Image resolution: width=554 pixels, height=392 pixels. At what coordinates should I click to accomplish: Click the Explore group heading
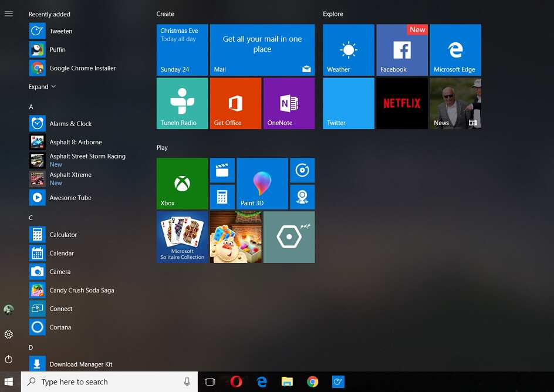tap(333, 13)
